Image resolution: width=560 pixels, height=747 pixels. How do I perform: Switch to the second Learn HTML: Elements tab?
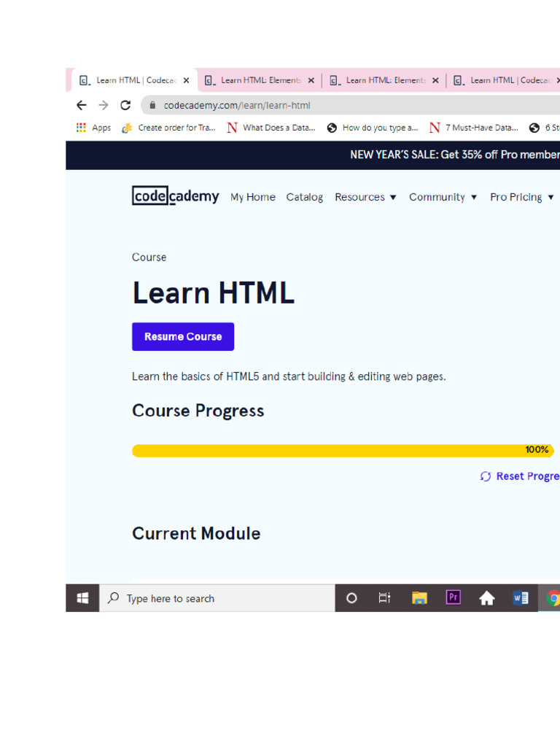tap(259, 80)
